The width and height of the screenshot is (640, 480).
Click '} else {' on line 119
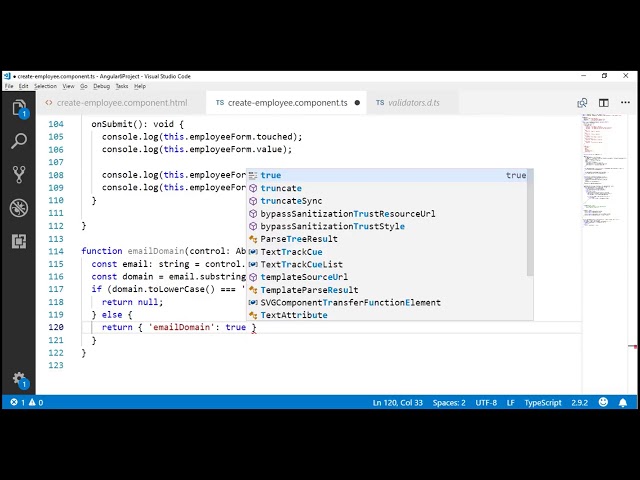coord(112,315)
